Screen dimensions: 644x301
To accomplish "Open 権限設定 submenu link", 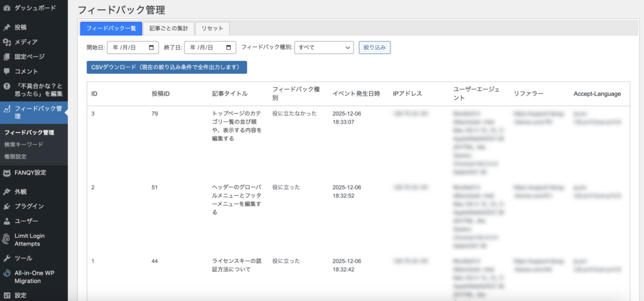I will (16, 156).
